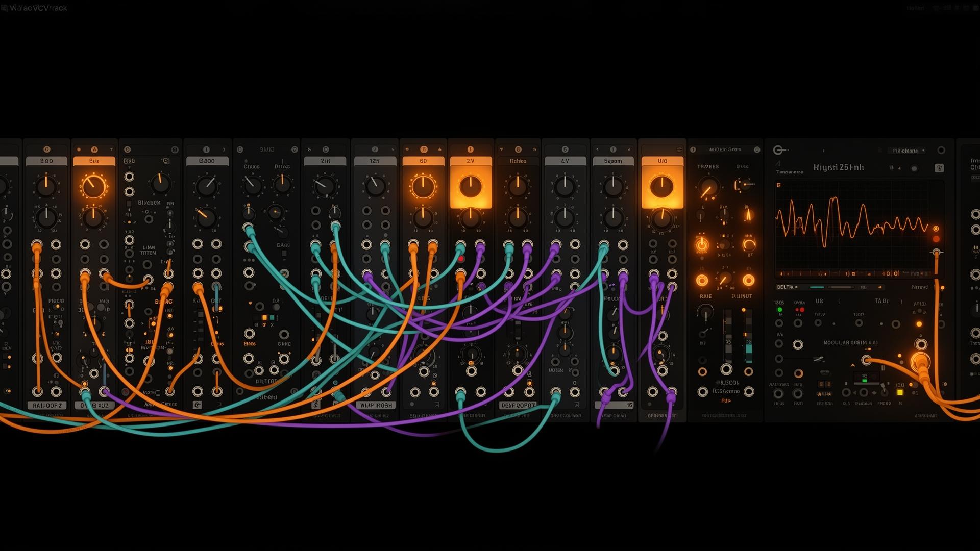This screenshot has width=980, height=551.
Task: Click the right header icon of TRVEES module
Action: click(757, 149)
